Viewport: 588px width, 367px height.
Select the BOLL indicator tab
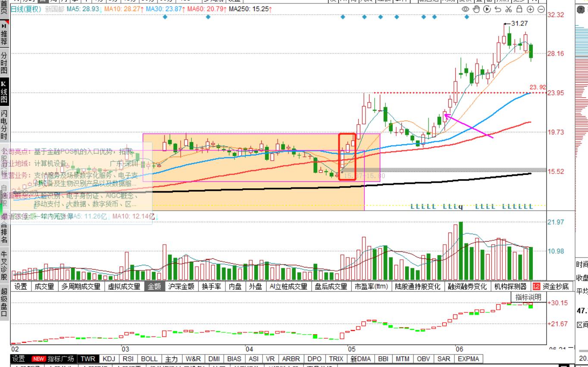[x=149, y=359]
